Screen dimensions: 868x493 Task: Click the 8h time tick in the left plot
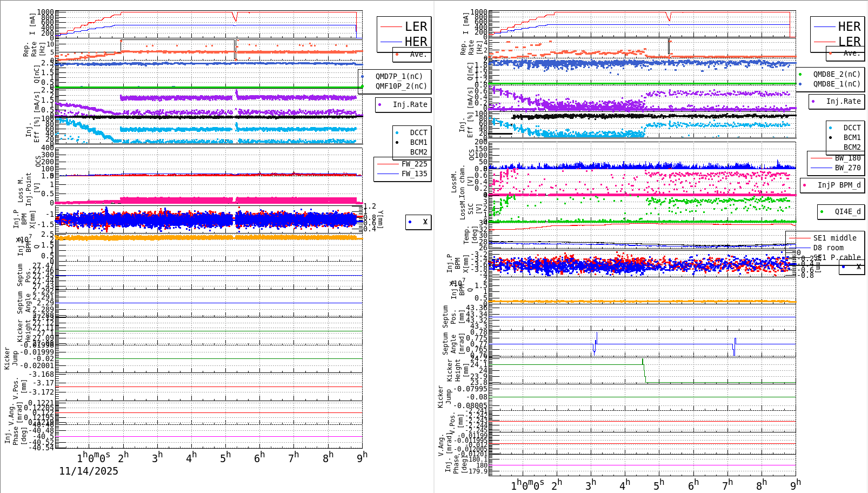tap(328, 457)
